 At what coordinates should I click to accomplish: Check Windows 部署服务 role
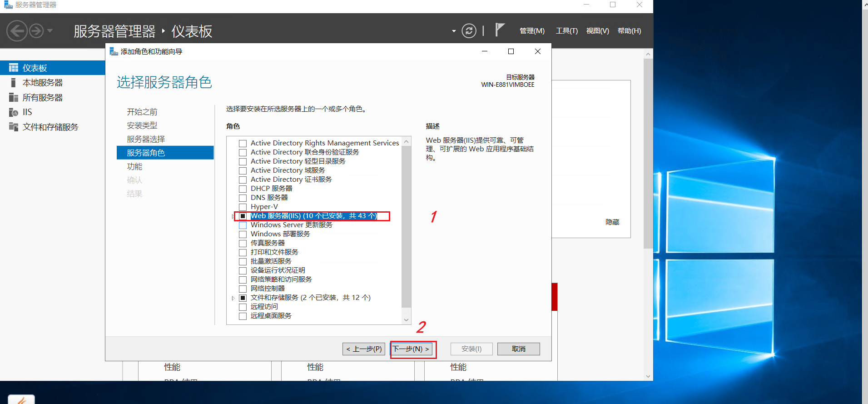[243, 234]
